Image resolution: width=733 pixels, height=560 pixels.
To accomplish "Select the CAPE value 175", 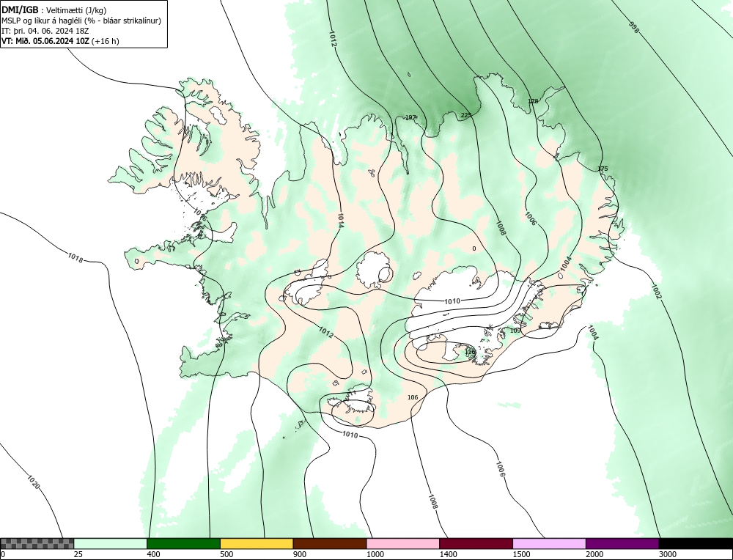I will tap(603, 169).
